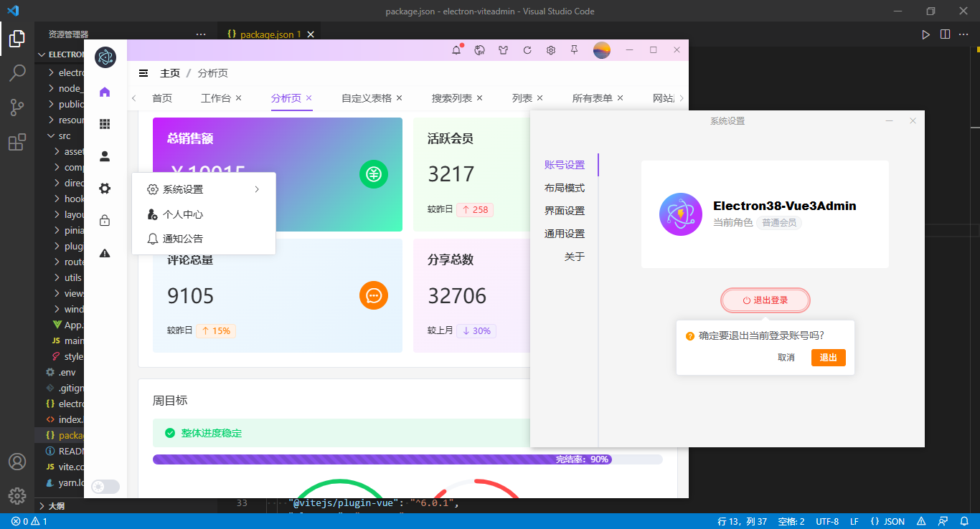Viewport: 980px width, 529px height.
Task: Toggle pin window on top with pin icon
Action: click(x=574, y=50)
